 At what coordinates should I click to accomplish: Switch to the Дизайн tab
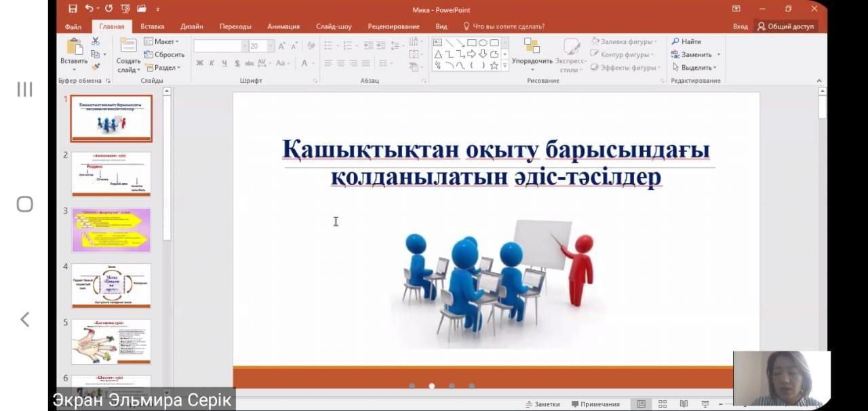[192, 26]
